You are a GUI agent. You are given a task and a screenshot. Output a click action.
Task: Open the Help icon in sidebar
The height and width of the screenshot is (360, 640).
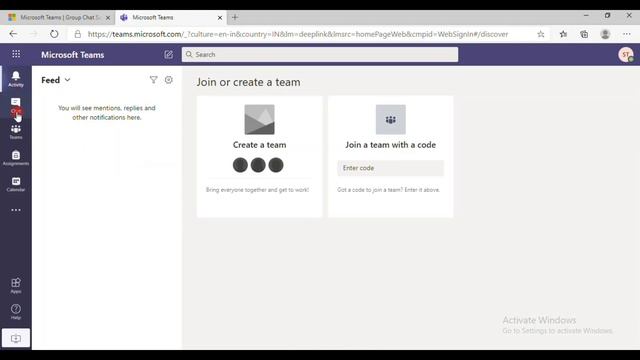click(x=16, y=311)
